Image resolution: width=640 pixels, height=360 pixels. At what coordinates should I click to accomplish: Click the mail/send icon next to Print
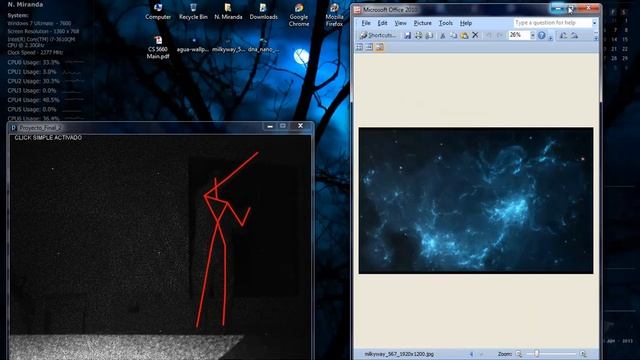coord(429,36)
